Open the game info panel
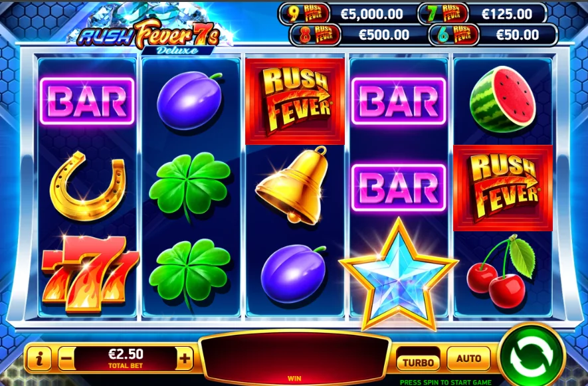This screenshot has height=386, width=588. click(39, 359)
